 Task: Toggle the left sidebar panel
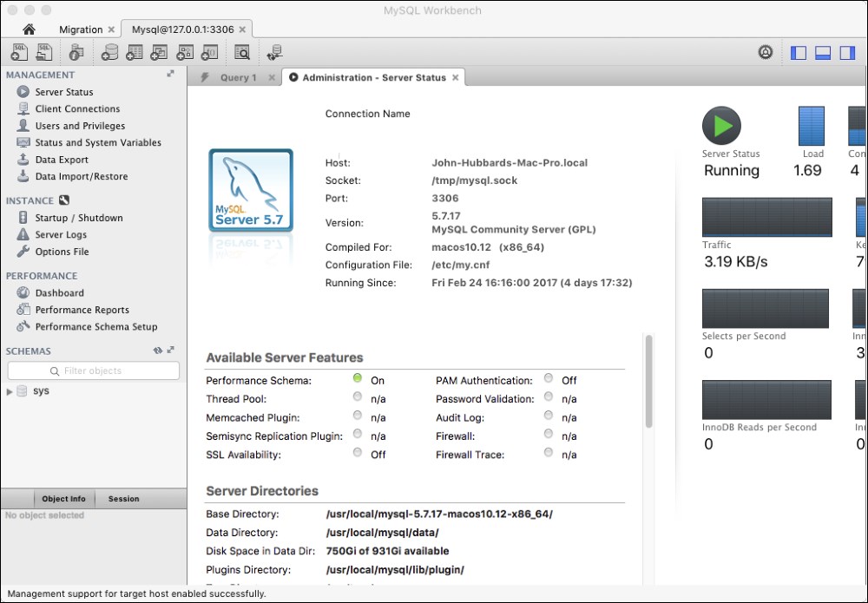click(799, 52)
